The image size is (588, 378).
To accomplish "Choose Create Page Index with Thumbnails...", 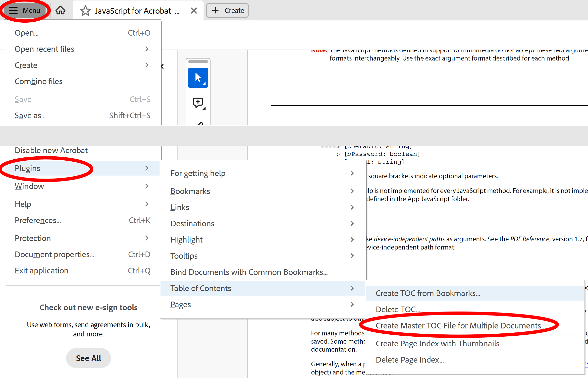I will [x=475, y=343].
